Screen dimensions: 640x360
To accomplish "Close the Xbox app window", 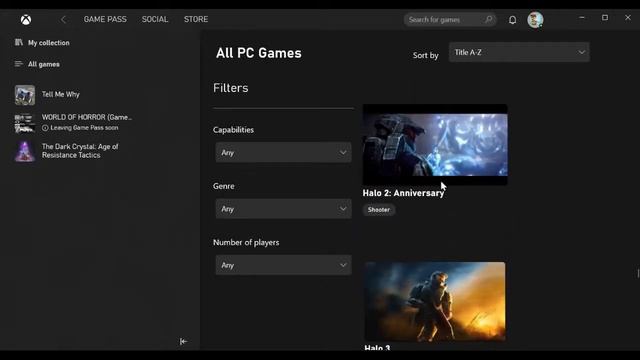I will [628, 18].
